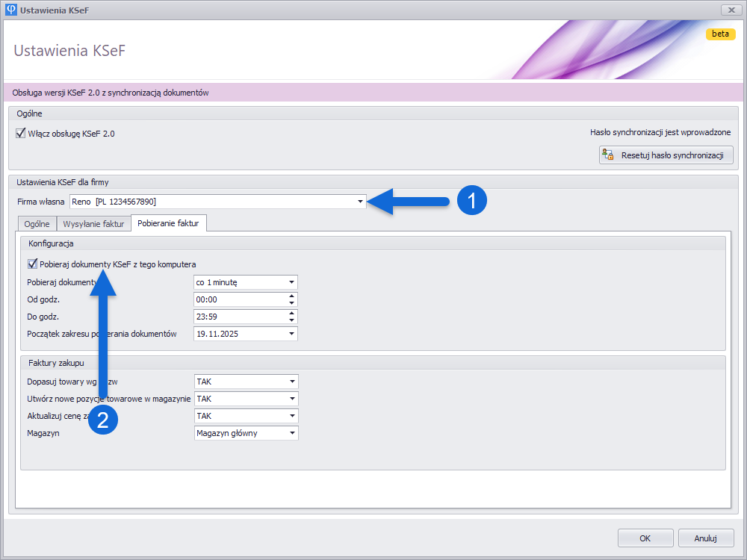Click the app icon in the title bar
The height and width of the screenshot is (560, 747).
[10, 10]
